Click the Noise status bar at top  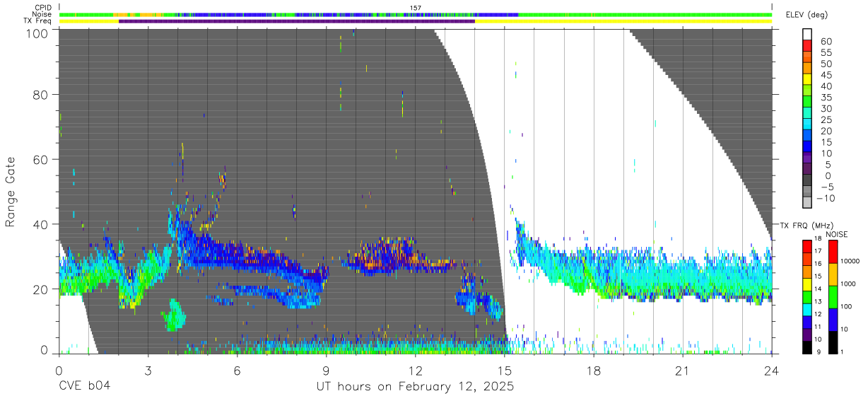pyautogui.click(x=416, y=14)
